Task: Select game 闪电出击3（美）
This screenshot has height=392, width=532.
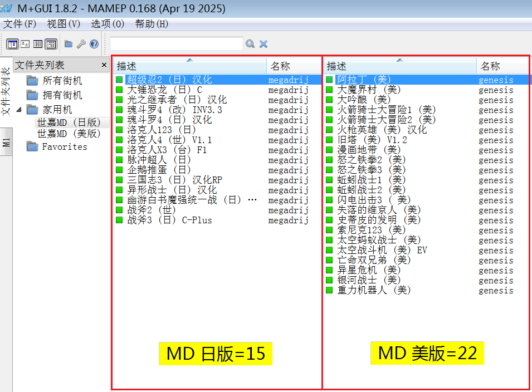Action: (x=374, y=200)
